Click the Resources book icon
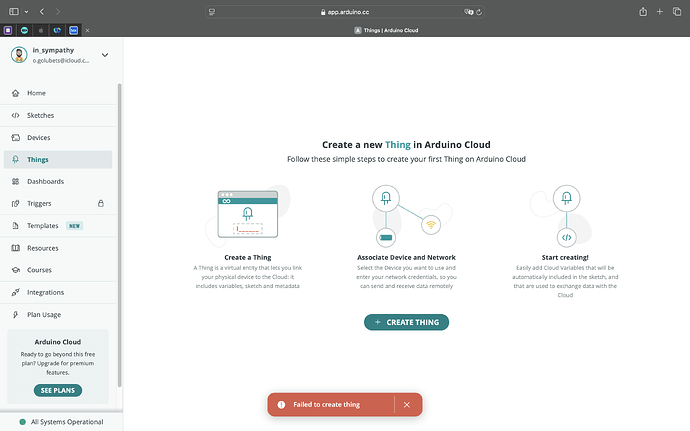This screenshot has width=690, height=431. pos(15,248)
